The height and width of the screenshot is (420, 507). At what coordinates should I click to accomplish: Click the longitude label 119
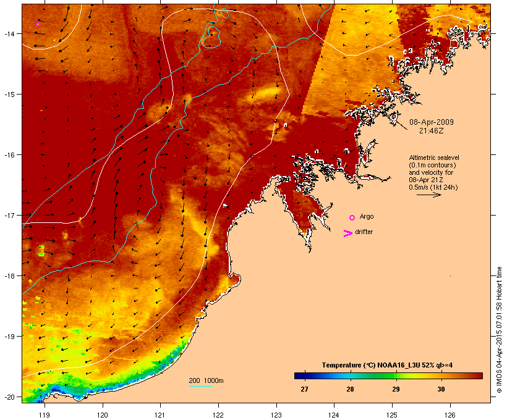point(45,415)
